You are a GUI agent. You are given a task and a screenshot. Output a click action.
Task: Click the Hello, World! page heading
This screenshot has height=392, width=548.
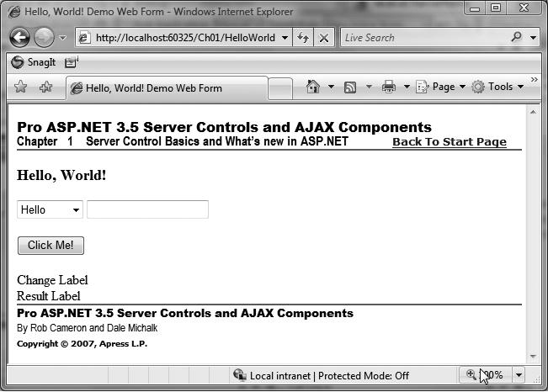pos(61,175)
